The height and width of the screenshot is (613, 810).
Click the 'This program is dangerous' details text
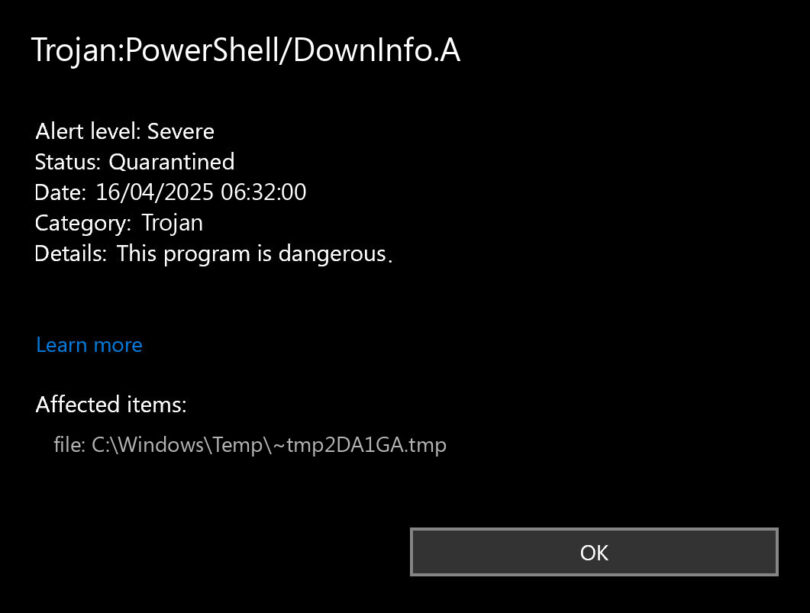tap(257, 253)
